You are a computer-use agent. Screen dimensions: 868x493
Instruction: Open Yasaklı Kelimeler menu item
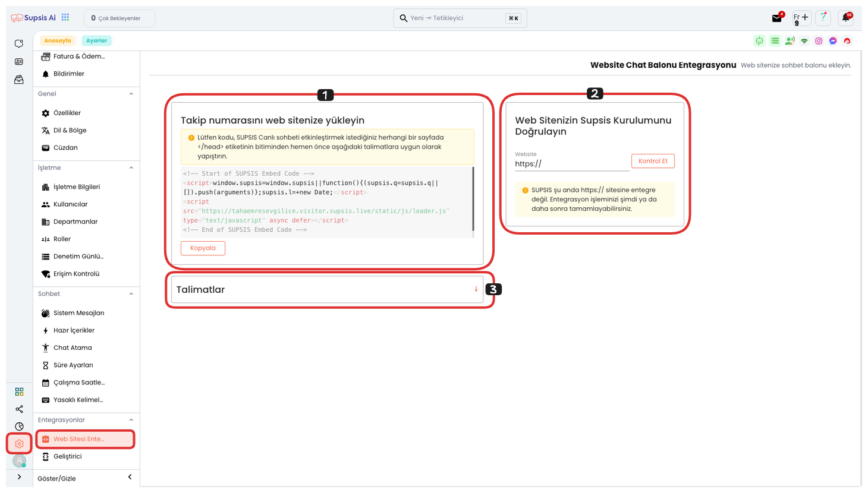(x=86, y=400)
